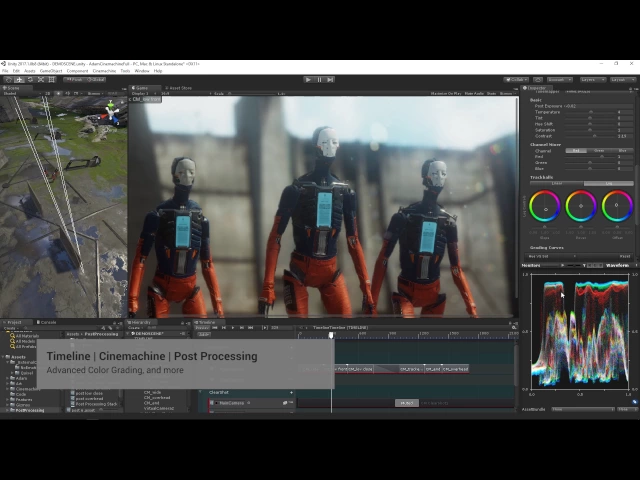The image size is (640, 480).
Task: Click the Offset color wheel
Action: coord(617,207)
